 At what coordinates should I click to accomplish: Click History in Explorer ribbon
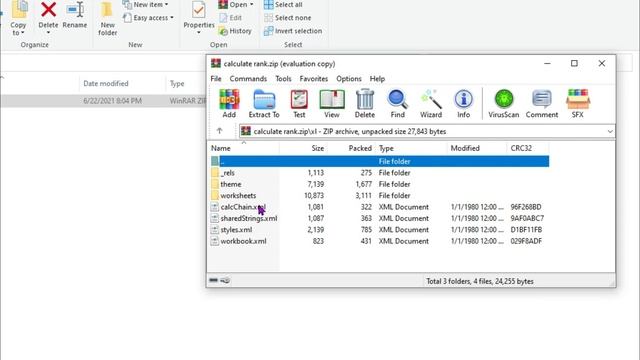pyautogui.click(x=235, y=31)
